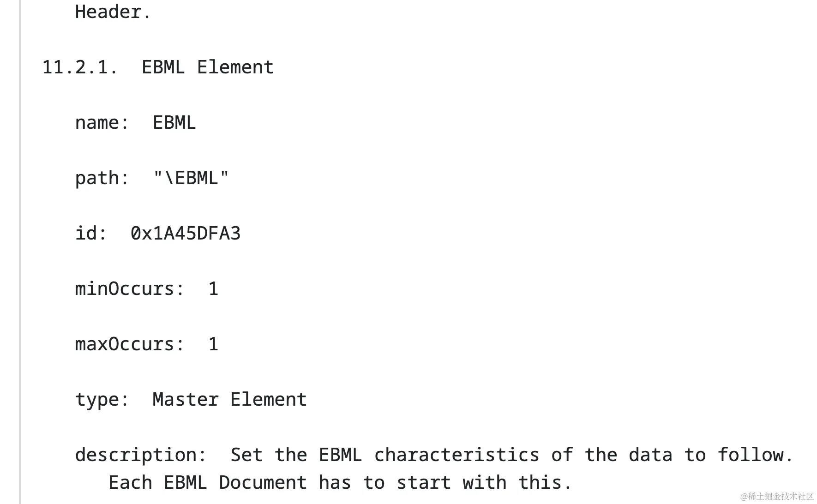Click the vertical blockquote bar on left

20,252
